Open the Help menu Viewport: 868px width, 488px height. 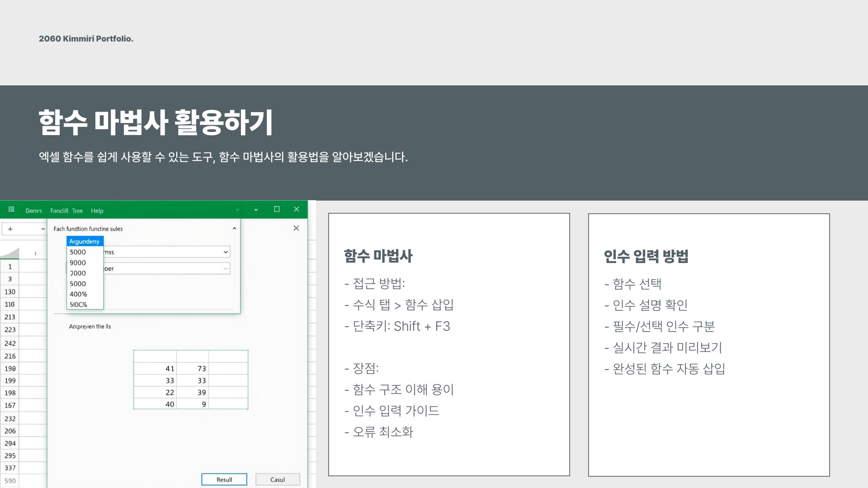(97, 211)
